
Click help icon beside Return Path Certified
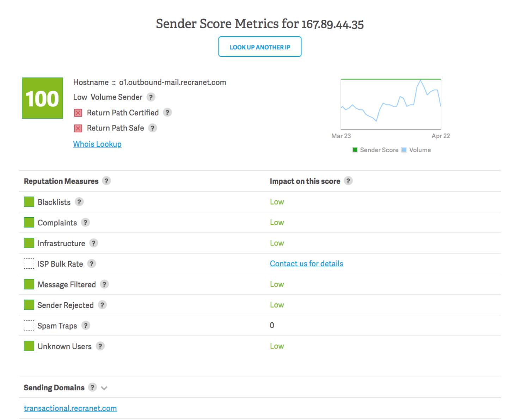point(167,112)
